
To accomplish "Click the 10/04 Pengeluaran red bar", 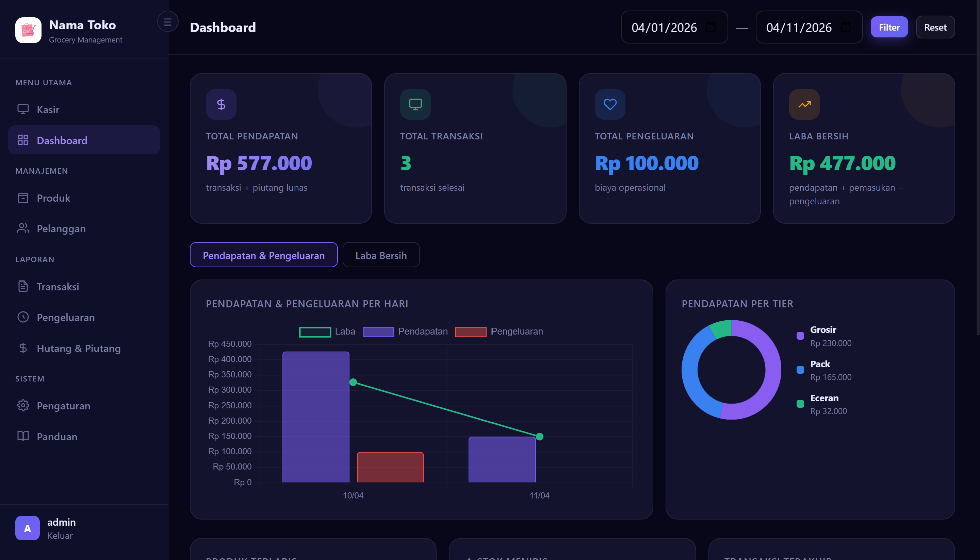I will (x=390, y=467).
